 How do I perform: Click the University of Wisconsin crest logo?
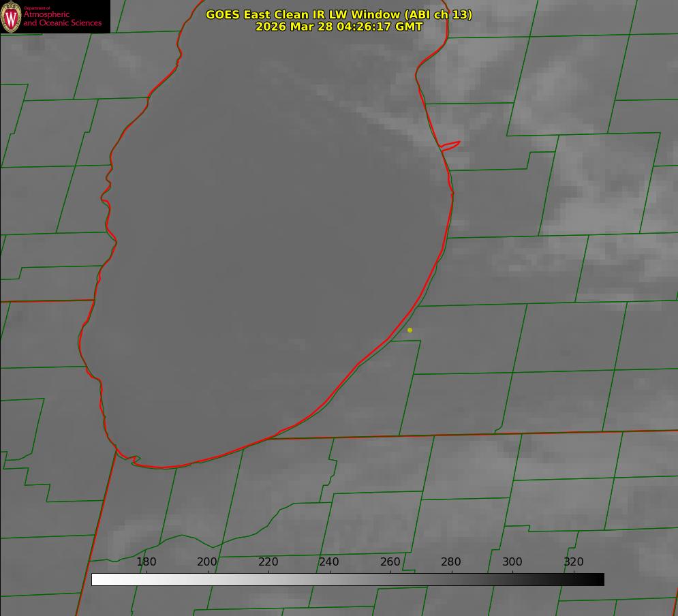click(x=12, y=16)
